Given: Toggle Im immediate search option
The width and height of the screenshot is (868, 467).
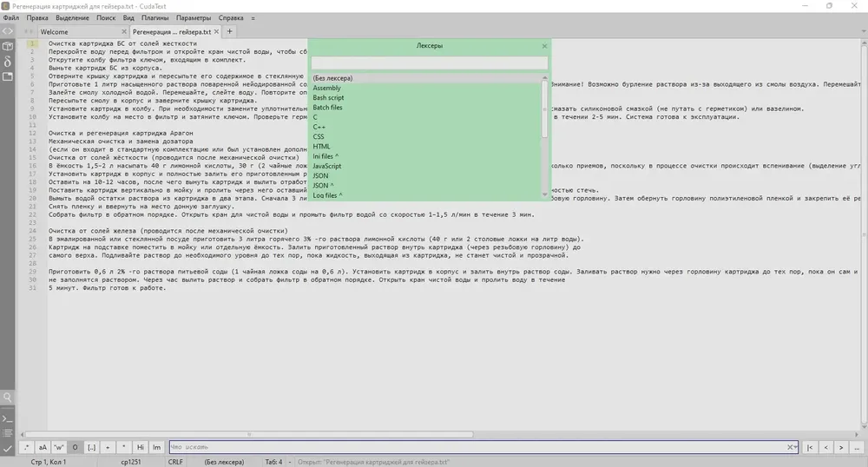Looking at the screenshot, I should click(x=156, y=447).
